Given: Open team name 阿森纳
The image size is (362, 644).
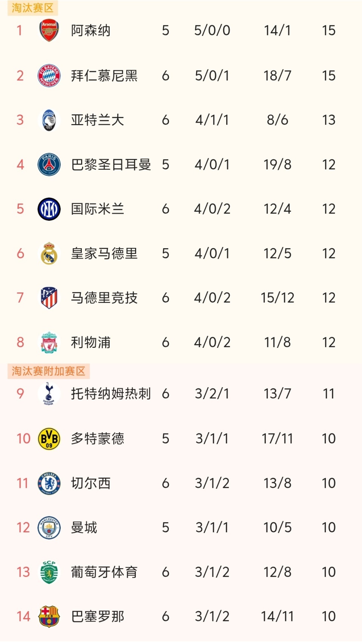Looking at the screenshot, I should pyautogui.click(x=90, y=31).
